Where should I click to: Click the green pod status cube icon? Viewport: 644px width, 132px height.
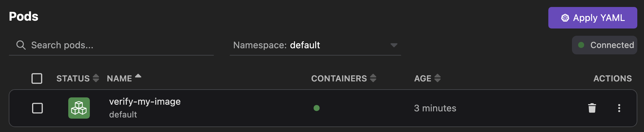point(79,108)
